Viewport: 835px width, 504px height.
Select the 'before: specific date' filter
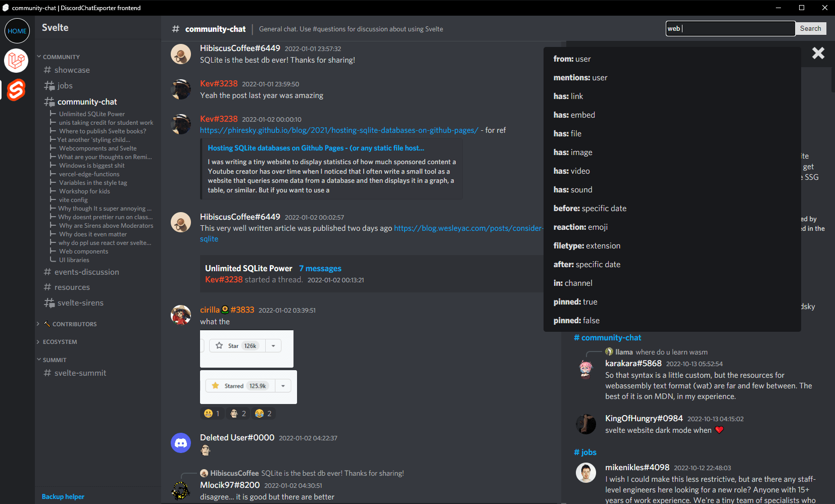672,209
